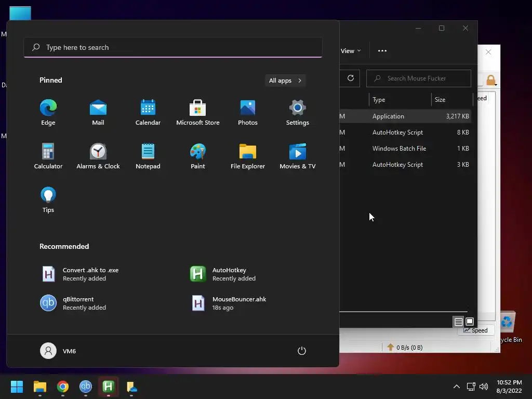Click the upload speed status in qBittorrent
Screen dimensions: 532x399
coord(405,348)
